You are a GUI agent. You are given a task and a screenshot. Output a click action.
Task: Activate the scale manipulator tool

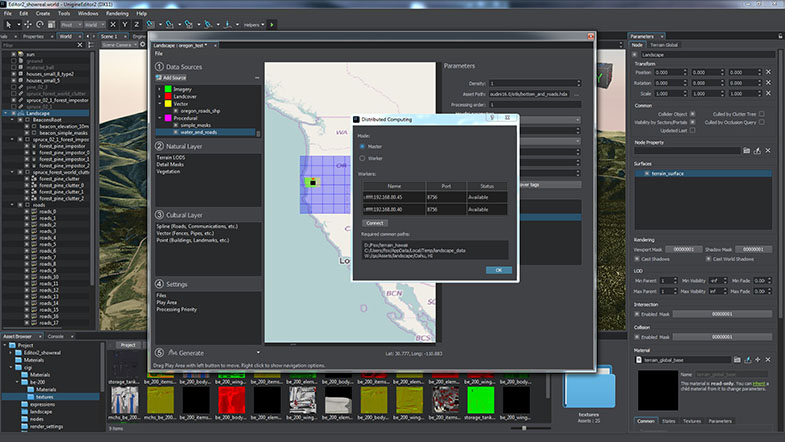click(x=51, y=25)
